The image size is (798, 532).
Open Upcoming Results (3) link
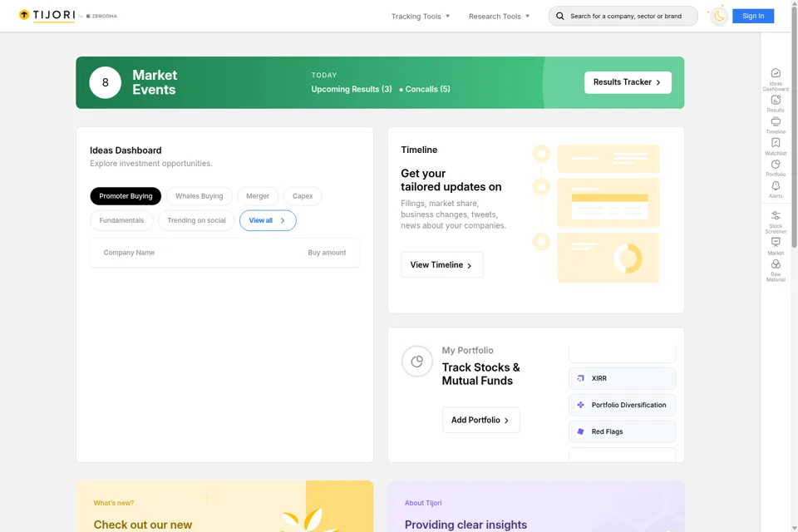[352, 89]
